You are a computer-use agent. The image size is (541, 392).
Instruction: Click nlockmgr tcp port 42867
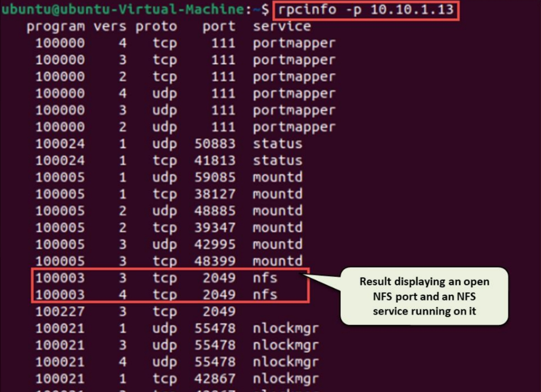(x=215, y=378)
